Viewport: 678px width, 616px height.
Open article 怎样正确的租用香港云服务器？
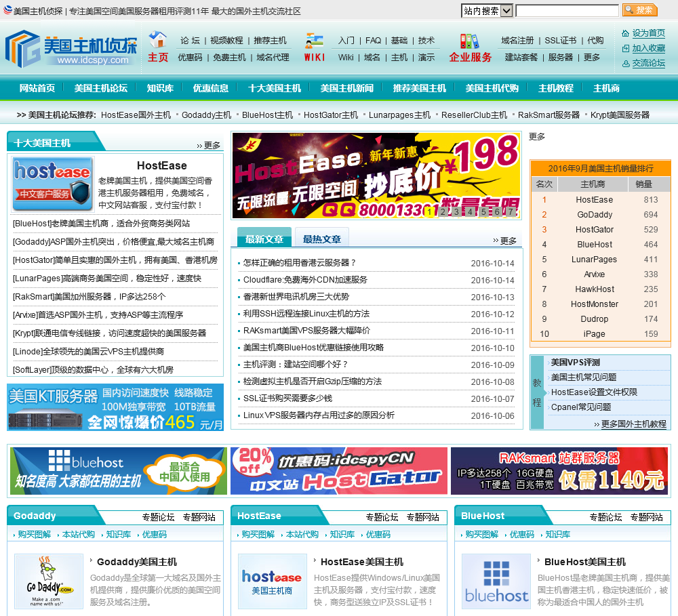[300, 262]
